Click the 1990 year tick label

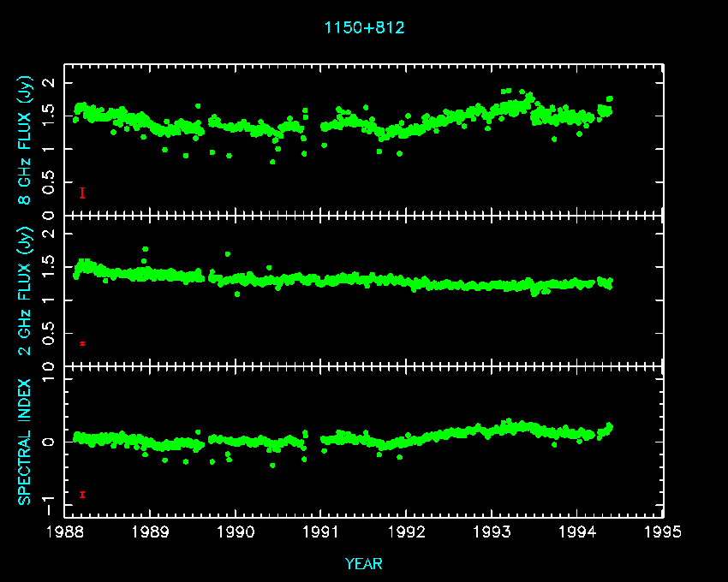(236, 532)
